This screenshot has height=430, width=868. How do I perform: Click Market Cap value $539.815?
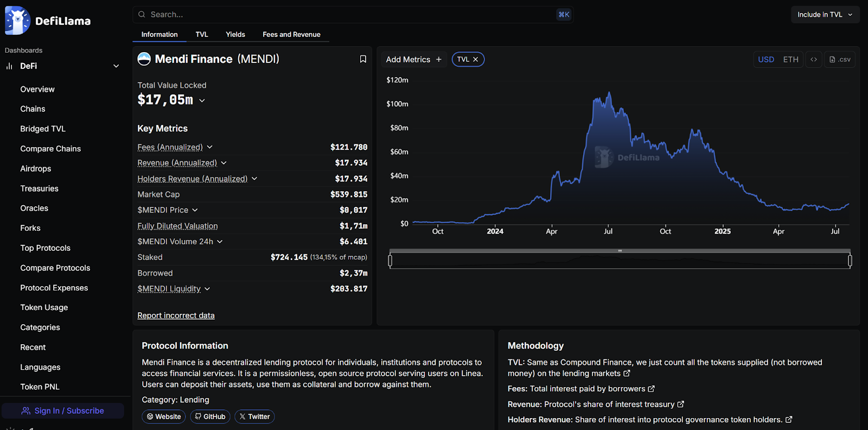pos(349,194)
